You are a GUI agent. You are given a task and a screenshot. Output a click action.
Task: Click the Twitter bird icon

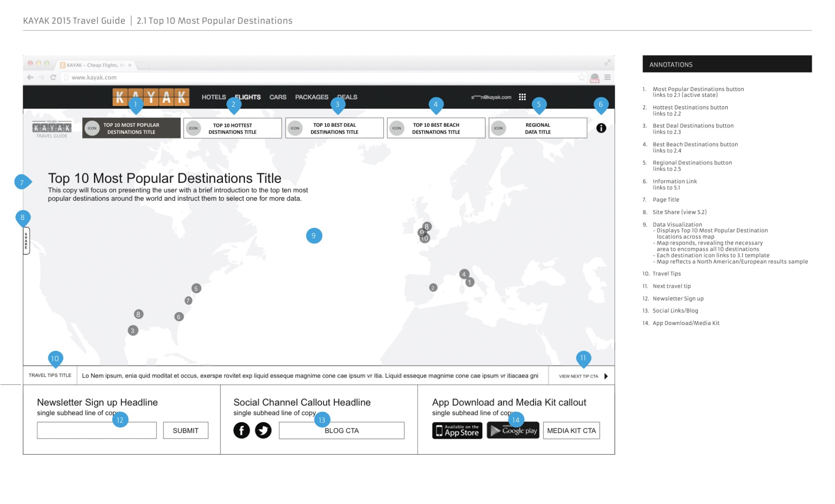(263, 430)
